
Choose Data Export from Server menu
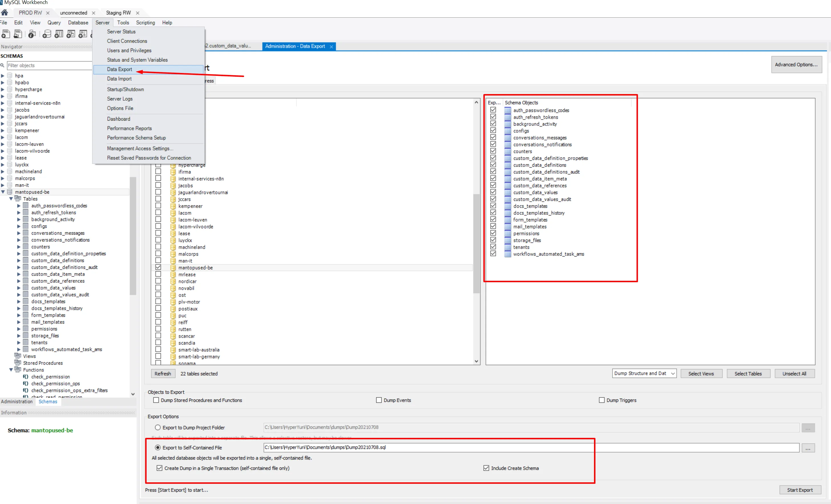point(148,69)
